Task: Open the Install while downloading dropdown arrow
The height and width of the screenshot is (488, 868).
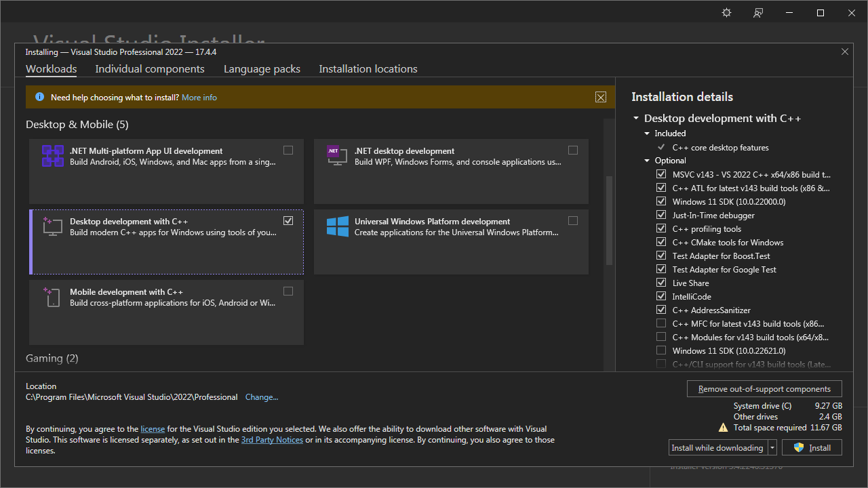Action: click(772, 448)
